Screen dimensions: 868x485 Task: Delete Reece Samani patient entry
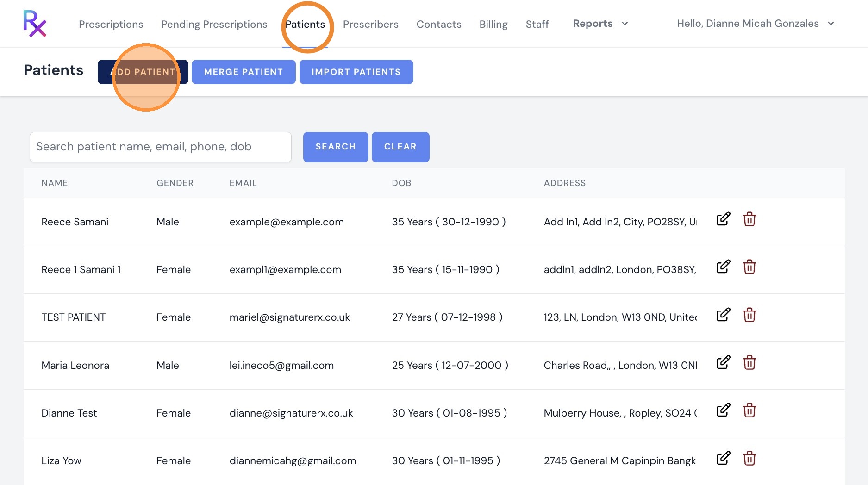click(x=749, y=219)
